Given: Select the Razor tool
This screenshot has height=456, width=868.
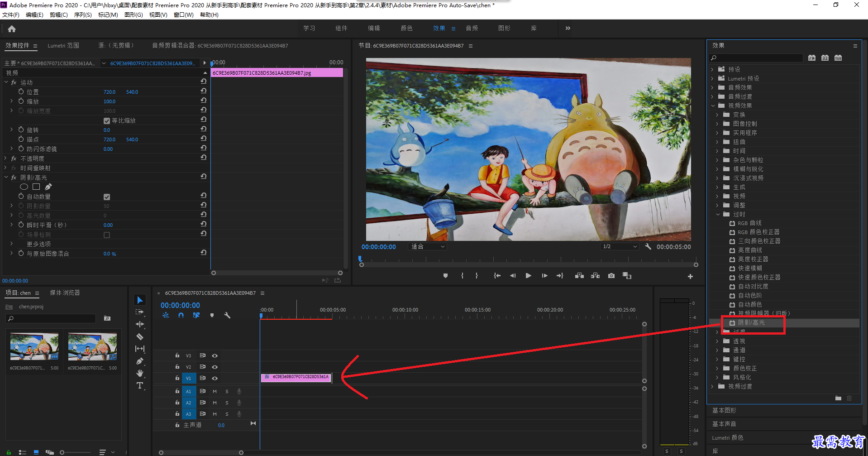Looking at the screenshot, I should tap(140, 336).
